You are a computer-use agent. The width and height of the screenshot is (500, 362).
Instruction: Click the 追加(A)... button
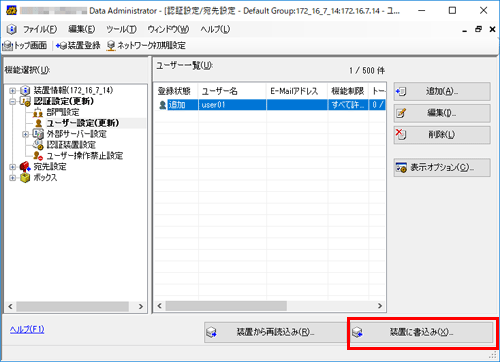(x=442, y=91)
